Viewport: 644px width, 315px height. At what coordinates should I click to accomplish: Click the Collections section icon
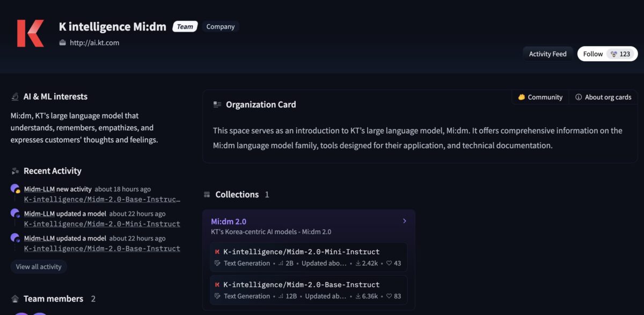pos(207,195)
